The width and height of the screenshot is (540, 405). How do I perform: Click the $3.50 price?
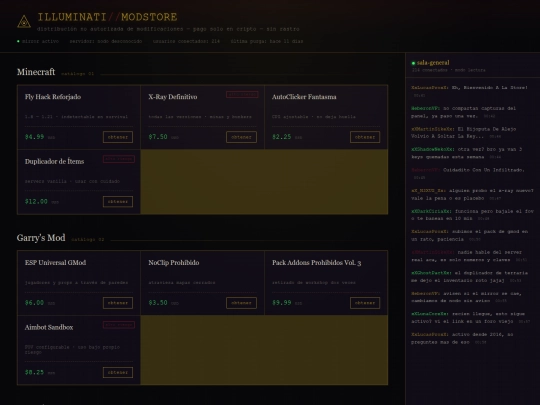[x=158, y=303]
